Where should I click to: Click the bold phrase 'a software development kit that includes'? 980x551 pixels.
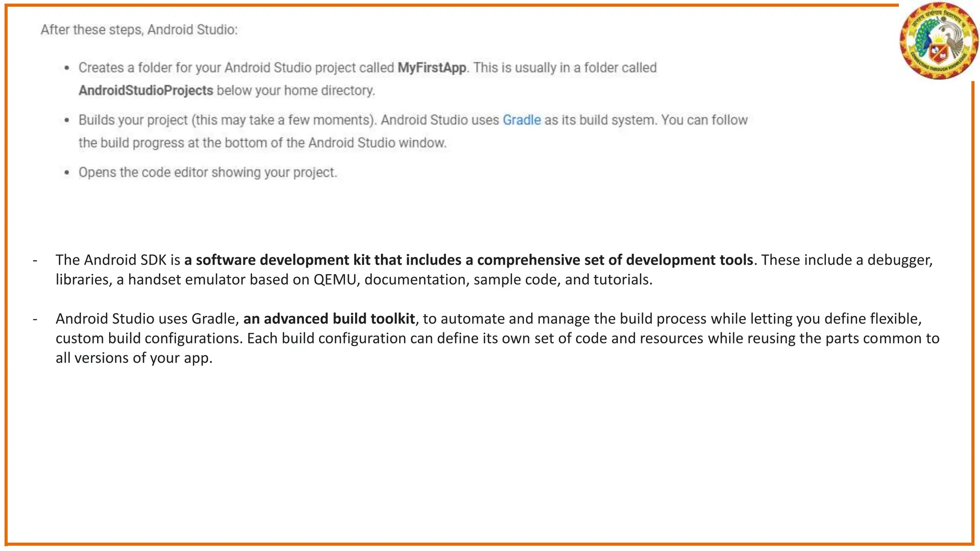coord(323,260)
